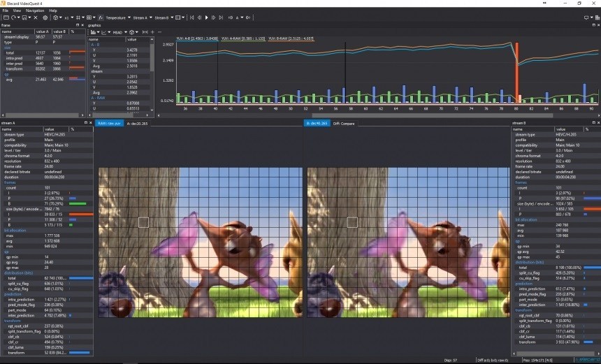Toggle the YUV: B-RAW graph legend
601x364 pixels.
[x=291, y=38]
